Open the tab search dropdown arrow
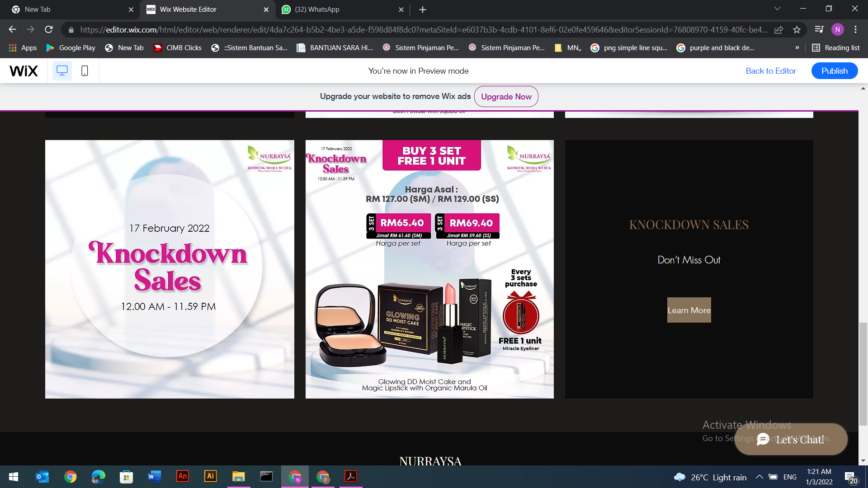The height and width of the screenshot is (488, 868). (777, 9)
